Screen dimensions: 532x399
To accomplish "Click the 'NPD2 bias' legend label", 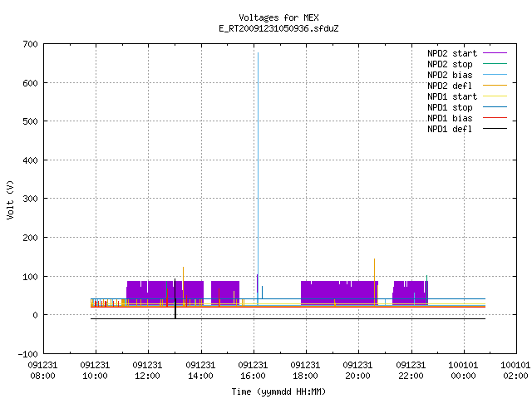I will click(x=450, y=75).
